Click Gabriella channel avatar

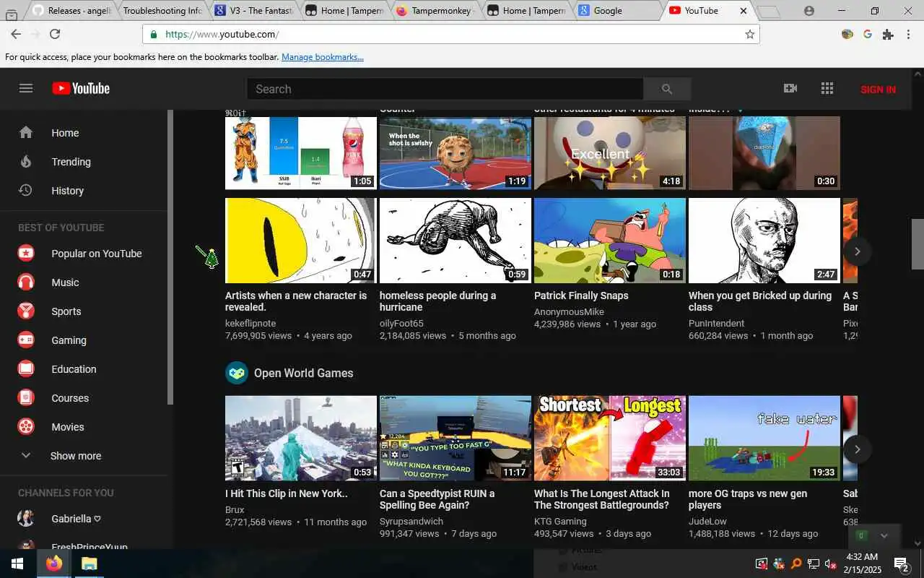(x=26, y=519)
